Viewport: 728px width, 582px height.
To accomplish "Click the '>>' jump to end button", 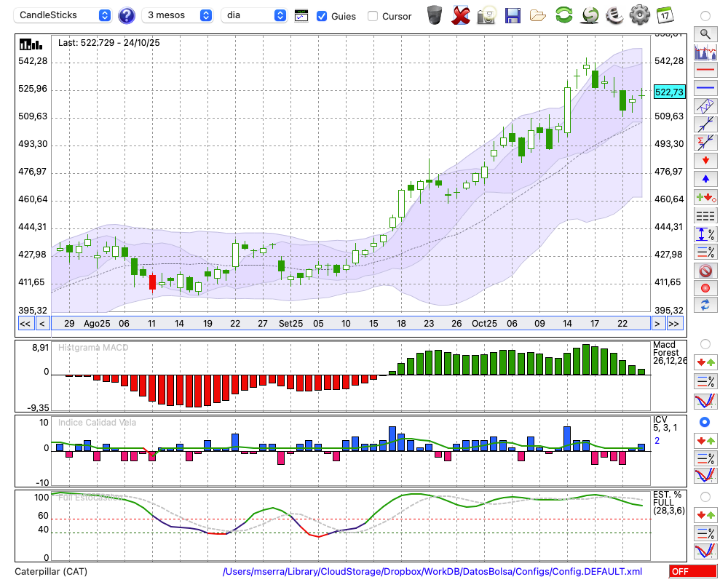I will coord(674,324).
